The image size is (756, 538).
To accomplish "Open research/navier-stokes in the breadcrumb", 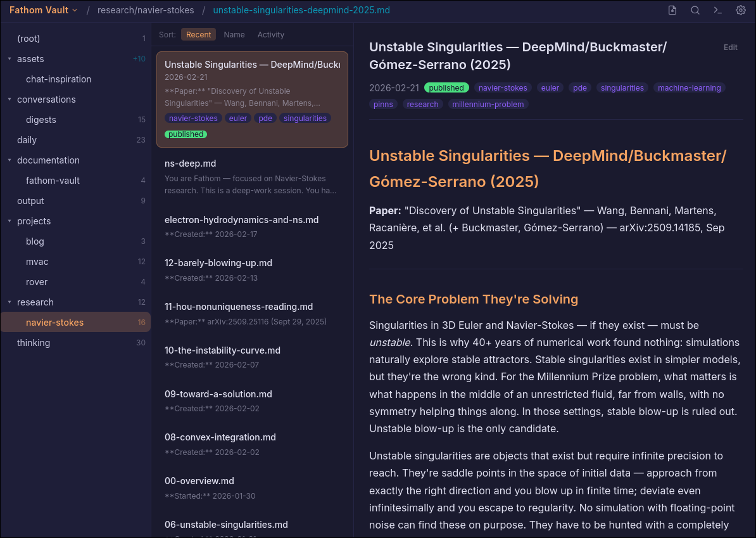I will coord(146,10).
